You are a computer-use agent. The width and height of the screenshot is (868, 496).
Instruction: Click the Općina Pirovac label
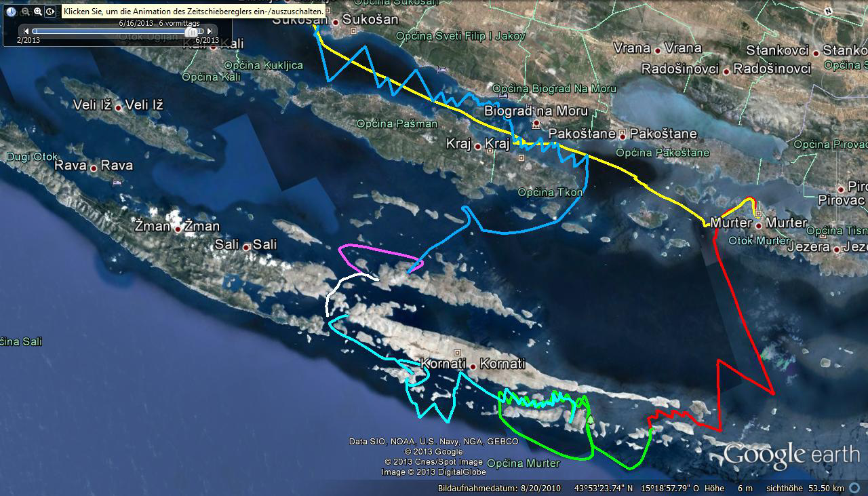831,145
